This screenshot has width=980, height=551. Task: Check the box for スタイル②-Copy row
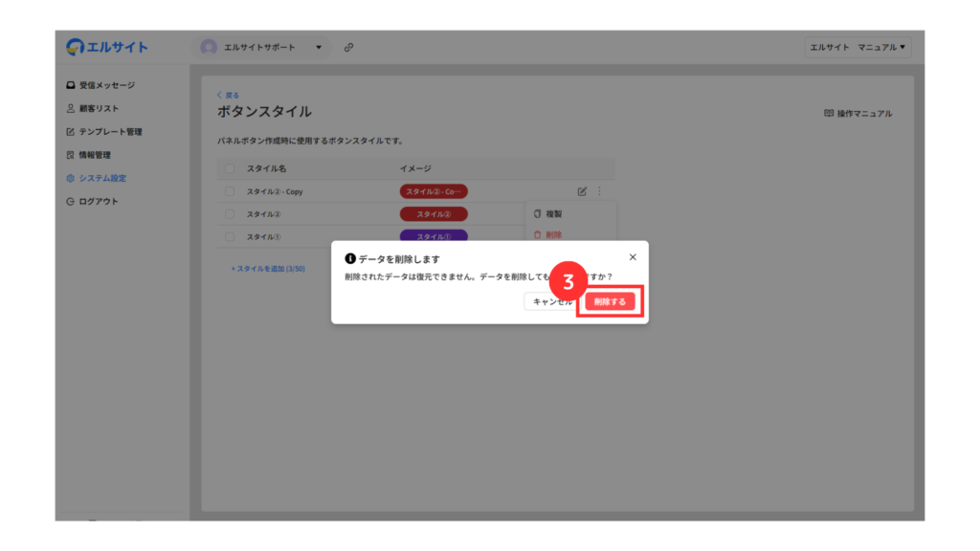tap(230, 191)
